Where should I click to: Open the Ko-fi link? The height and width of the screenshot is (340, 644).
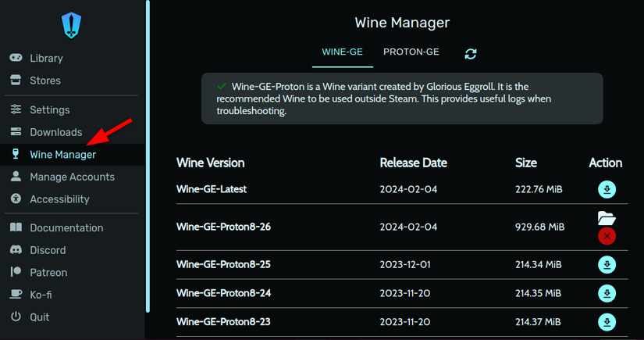[x=41, y=295]
